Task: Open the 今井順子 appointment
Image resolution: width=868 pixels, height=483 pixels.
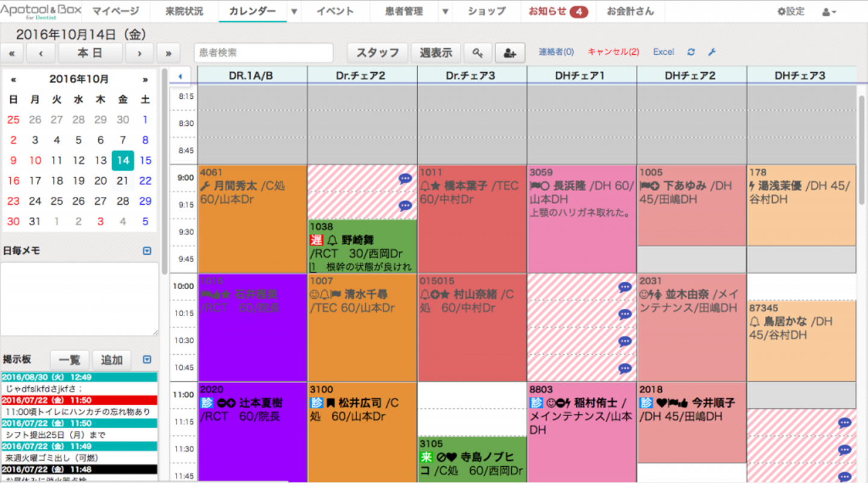Action: (x=691, y=423)
